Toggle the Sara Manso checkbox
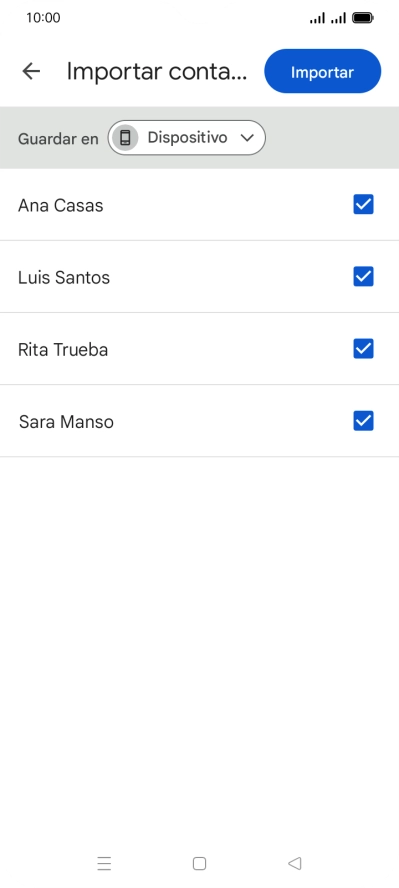Screen dimensions: 399x888 363,421
